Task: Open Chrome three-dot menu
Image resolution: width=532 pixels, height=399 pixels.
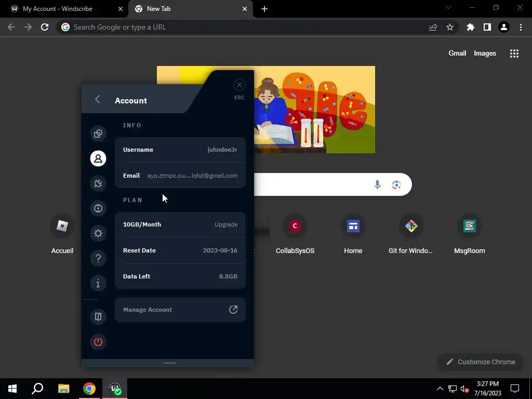Action: [521, 27]
